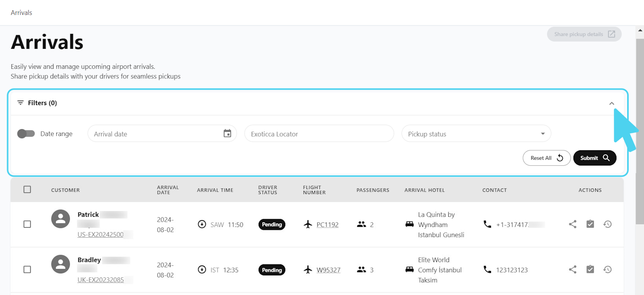644x295 pixels.
Task: Enable the Date range toggle
Action: tap(26, 134)
